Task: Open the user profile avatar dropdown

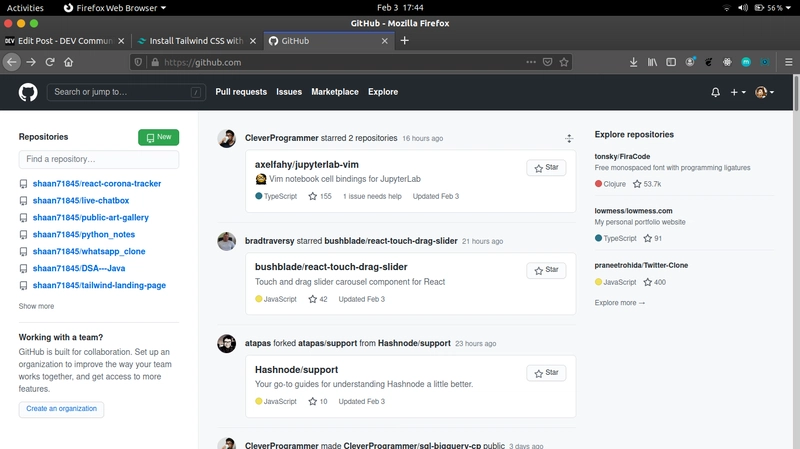Action: (x=764, y=92)
